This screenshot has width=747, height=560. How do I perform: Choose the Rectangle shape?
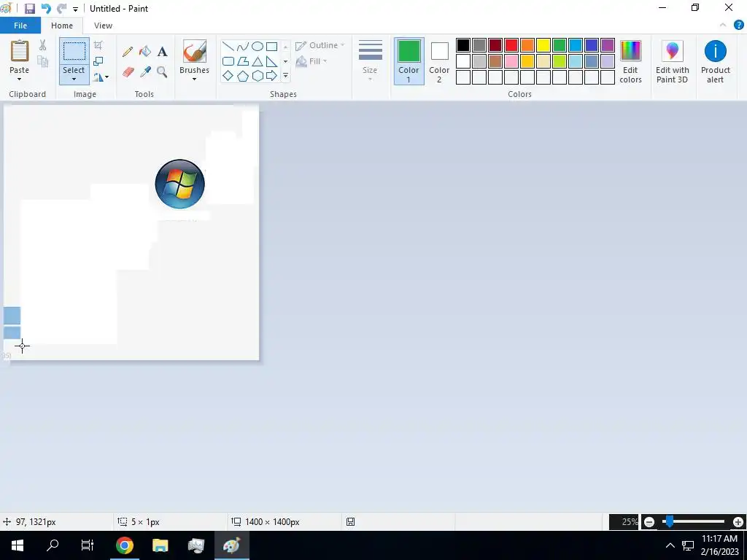point(271,46)
